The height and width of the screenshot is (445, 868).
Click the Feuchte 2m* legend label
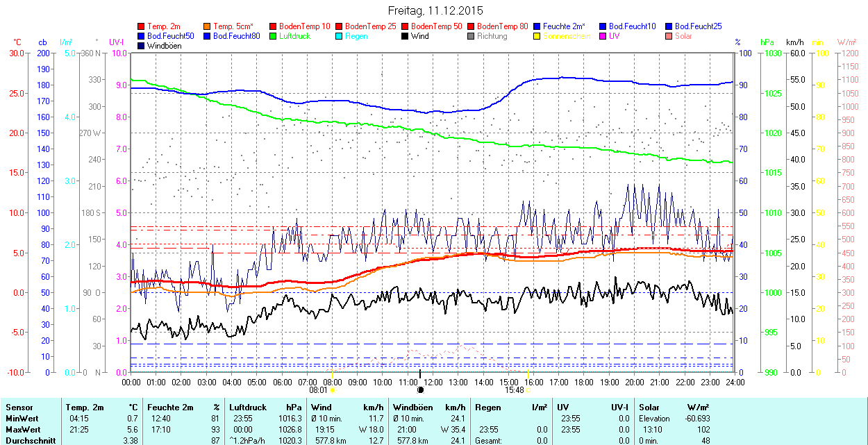click(564, 26)
